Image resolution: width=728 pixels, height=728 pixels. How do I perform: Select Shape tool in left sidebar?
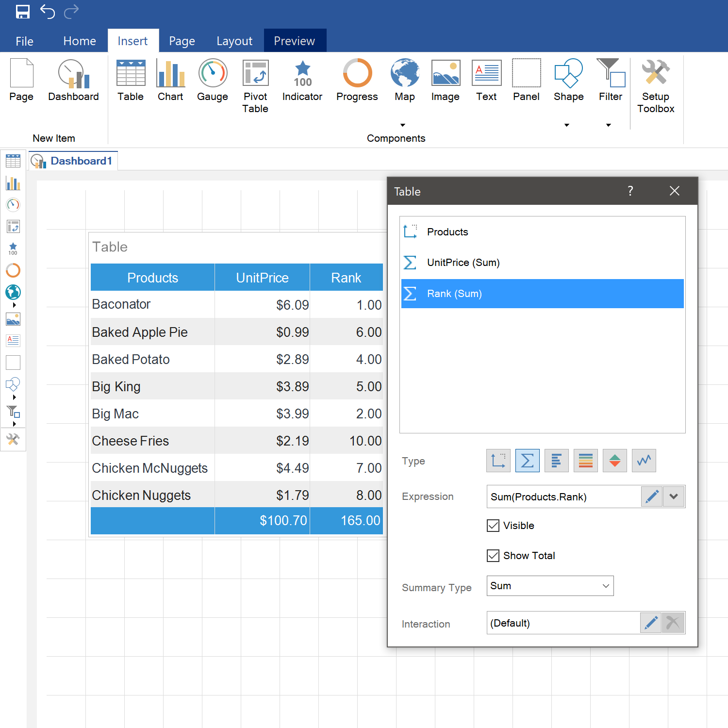point(13,384)
